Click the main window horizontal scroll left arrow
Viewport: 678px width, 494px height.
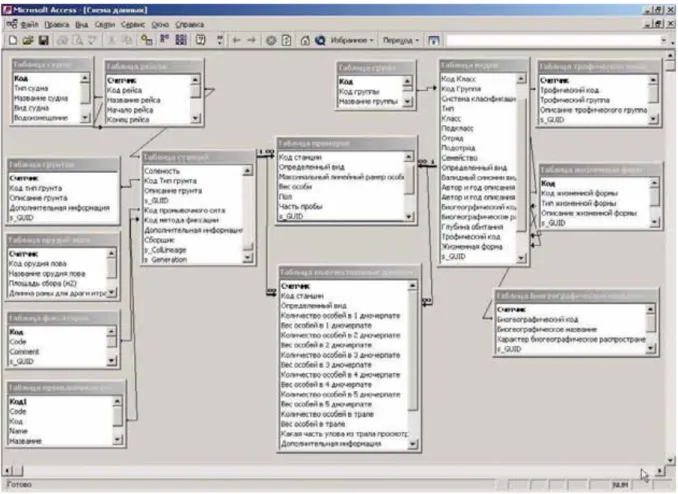(x=7, y=470)
